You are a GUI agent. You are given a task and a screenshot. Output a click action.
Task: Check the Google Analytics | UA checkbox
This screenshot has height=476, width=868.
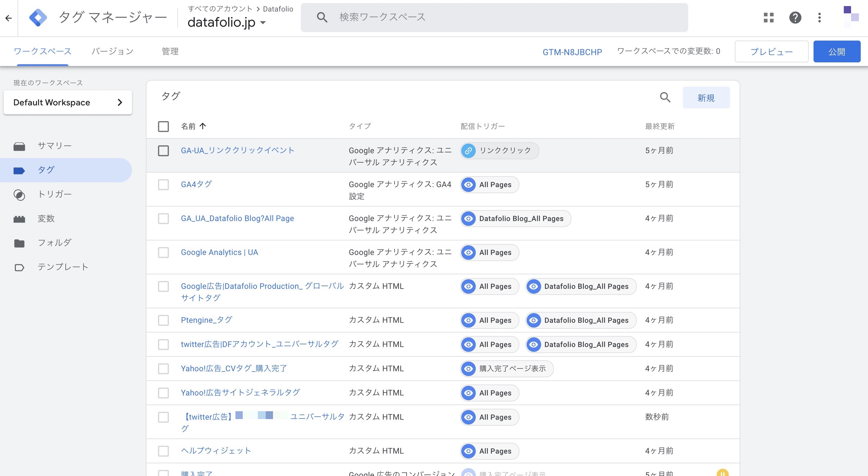click(163, 253)
